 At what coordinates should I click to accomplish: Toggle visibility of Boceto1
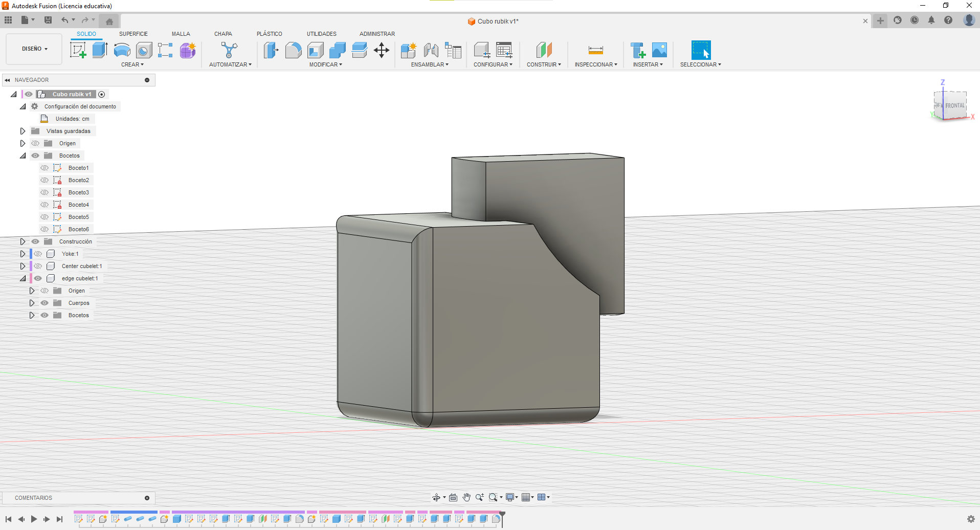[44, 168]
